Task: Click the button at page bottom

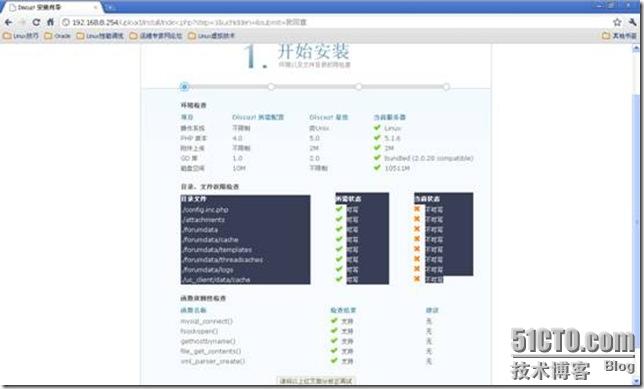Action: [x=316, y=381]
